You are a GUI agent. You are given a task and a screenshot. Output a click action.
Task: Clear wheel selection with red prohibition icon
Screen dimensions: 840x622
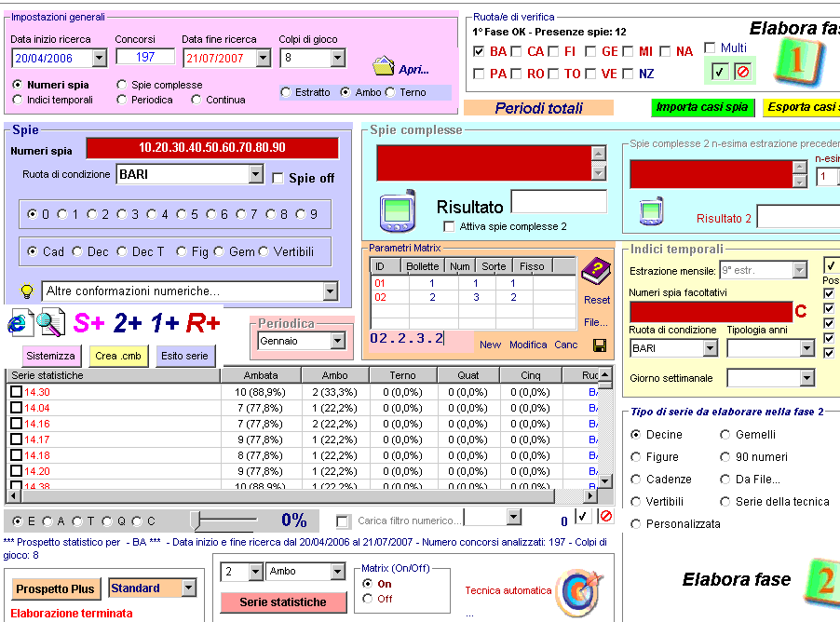tap(743, 73)
